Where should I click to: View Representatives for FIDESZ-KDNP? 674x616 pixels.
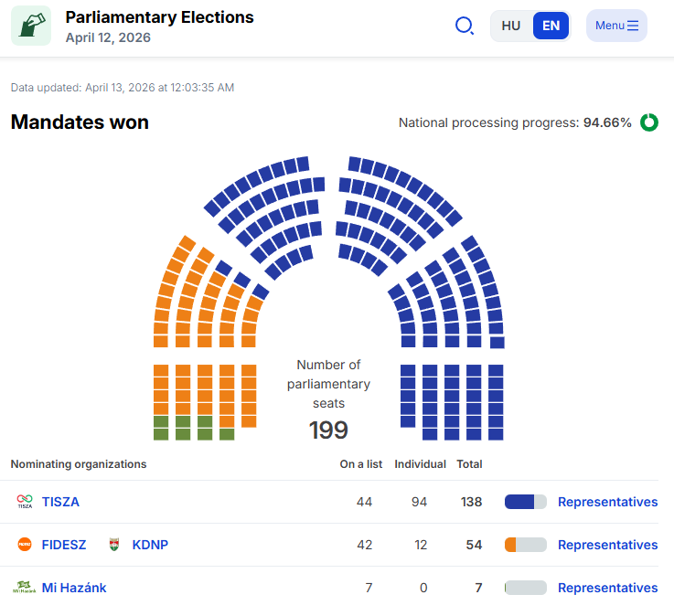point(607,545)
